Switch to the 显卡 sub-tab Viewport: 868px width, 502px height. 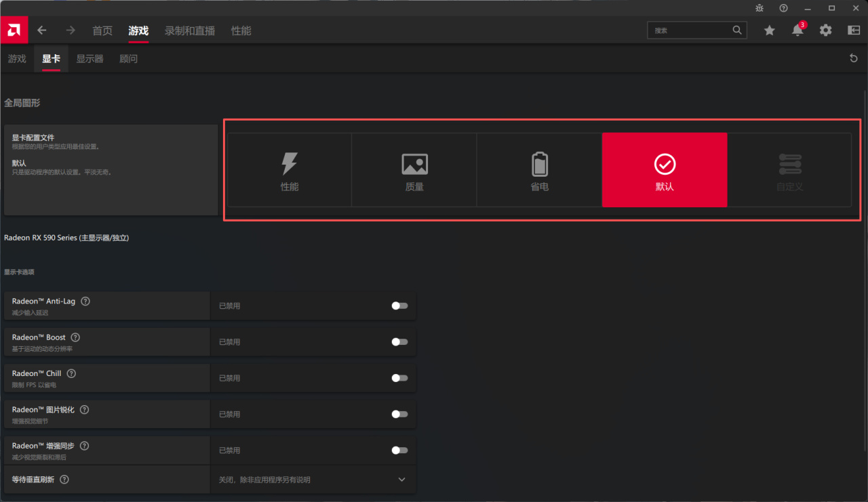[51, 59]
